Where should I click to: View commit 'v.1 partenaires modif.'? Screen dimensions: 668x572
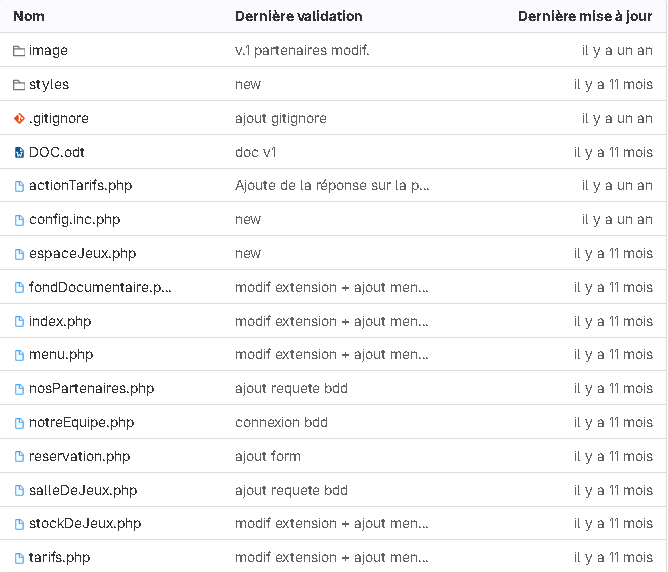tap(302, 51)
